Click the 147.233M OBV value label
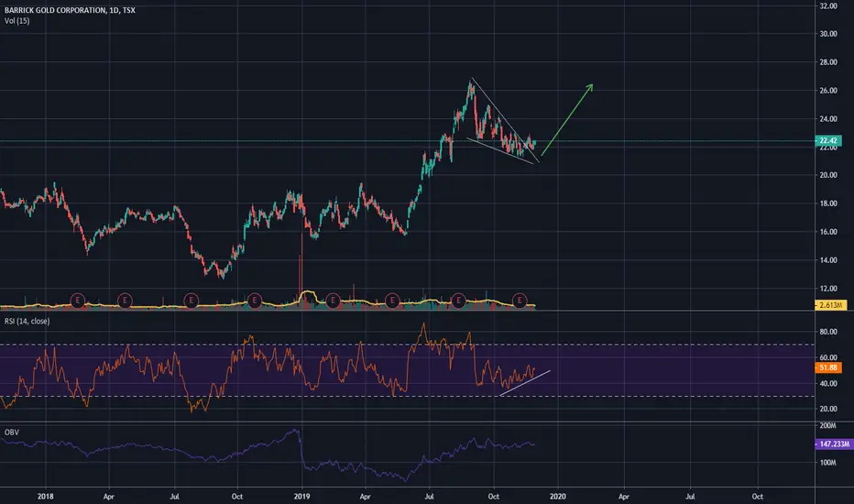This screenshot has height=504, width=854. [834, 444]
